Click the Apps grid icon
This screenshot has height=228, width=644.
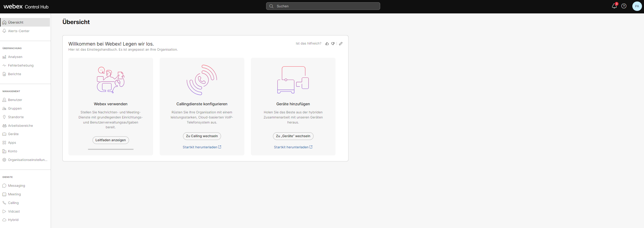pyautogui.click(x=4, y=143)
